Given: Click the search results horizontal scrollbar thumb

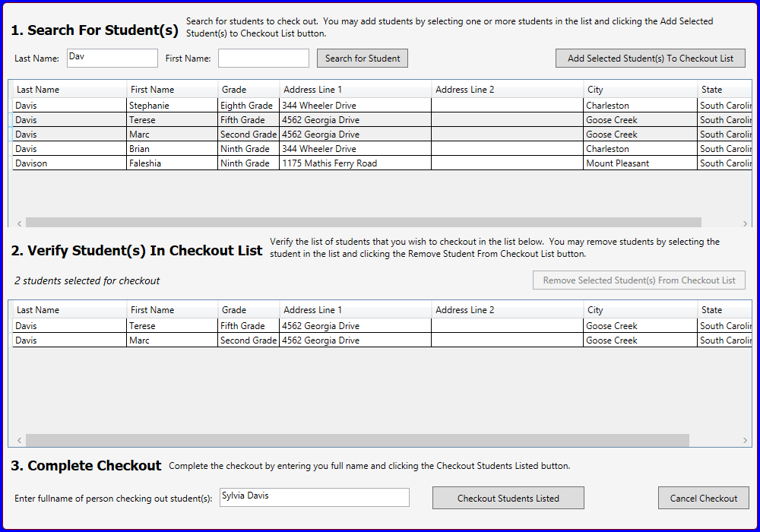Looking at the screenshot, I should tap(363, 223).
